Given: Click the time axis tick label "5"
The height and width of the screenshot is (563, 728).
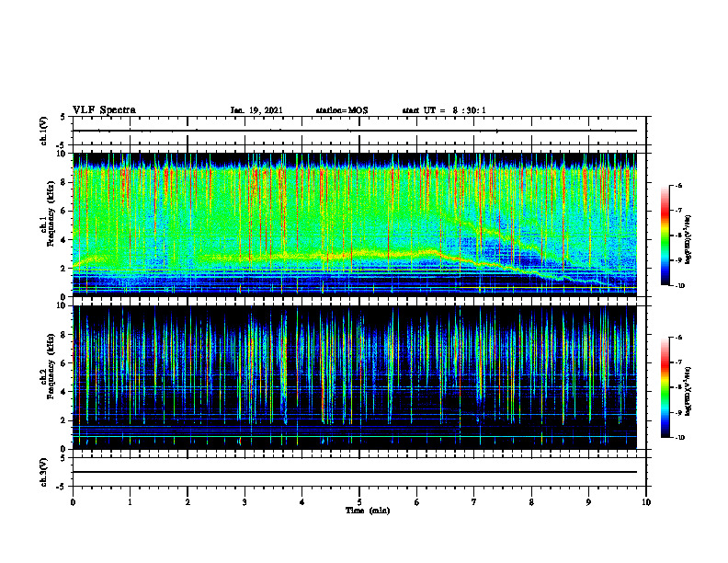Looking at the screenshot, I should point(359,502).
